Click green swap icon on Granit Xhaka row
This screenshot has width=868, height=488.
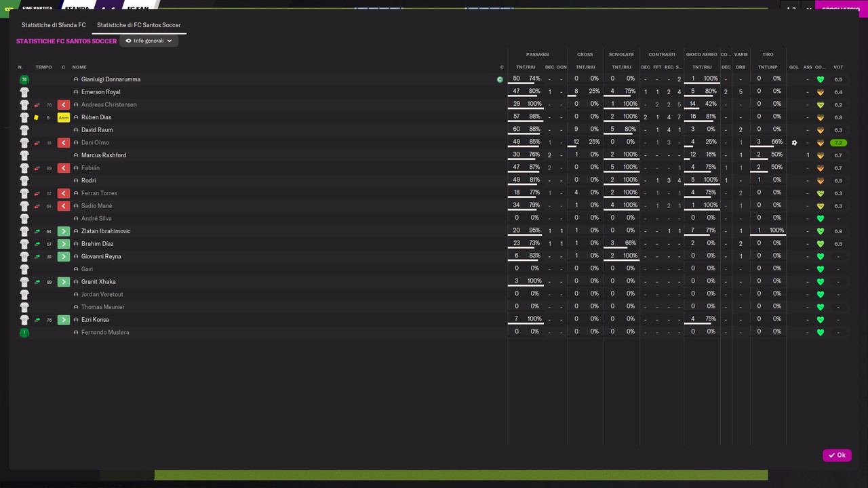(x=37, y=282)
